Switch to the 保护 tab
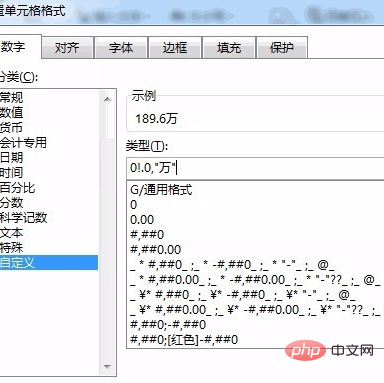Screen dimensions: 384x383 coord(282,48)
